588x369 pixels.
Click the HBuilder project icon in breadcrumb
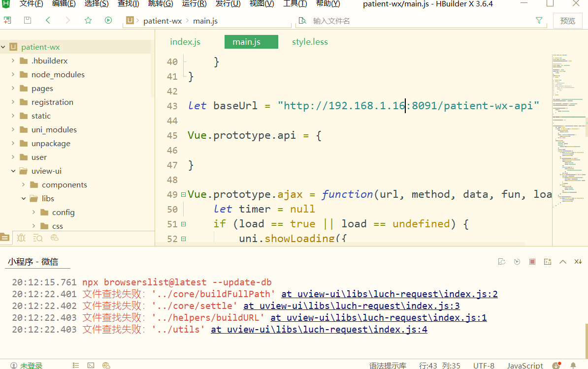click(x=130, y=20)
